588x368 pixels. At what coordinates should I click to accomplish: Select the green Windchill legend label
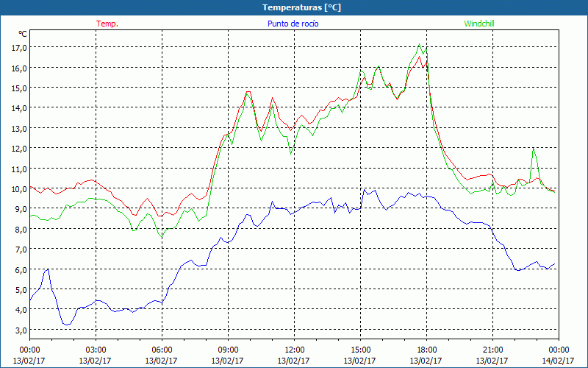pos(479,24)
